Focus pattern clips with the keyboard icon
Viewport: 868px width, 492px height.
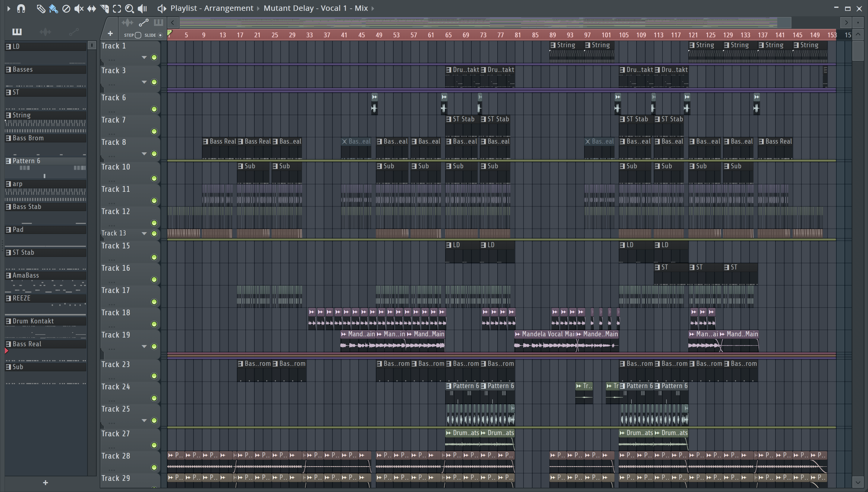(158, 23)
